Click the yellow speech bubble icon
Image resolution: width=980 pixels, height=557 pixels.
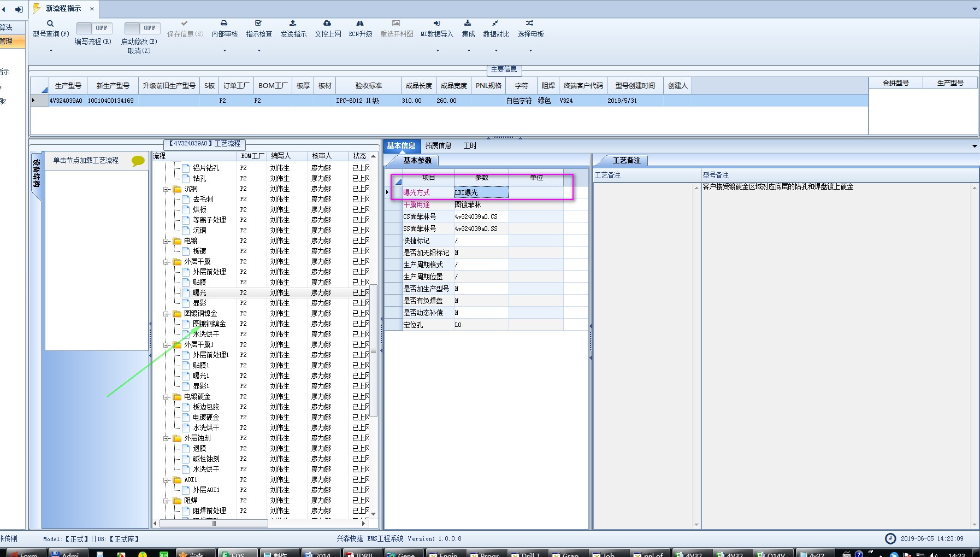coord(138,161)
